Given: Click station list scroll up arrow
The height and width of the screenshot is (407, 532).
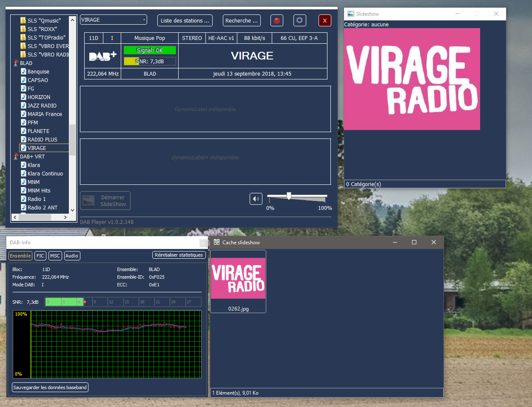Looking at the screenshot, I should [x=72, y=20].
